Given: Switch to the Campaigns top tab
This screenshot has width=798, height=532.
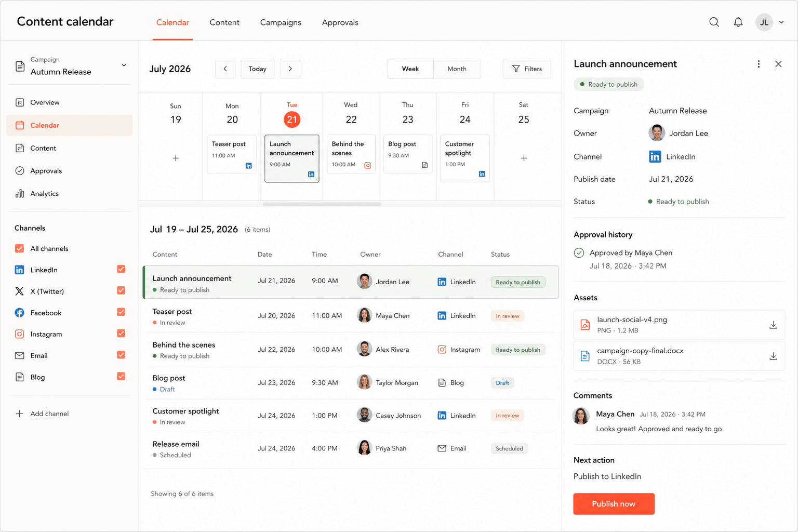Looking at the screenshot, I should 281,22.
